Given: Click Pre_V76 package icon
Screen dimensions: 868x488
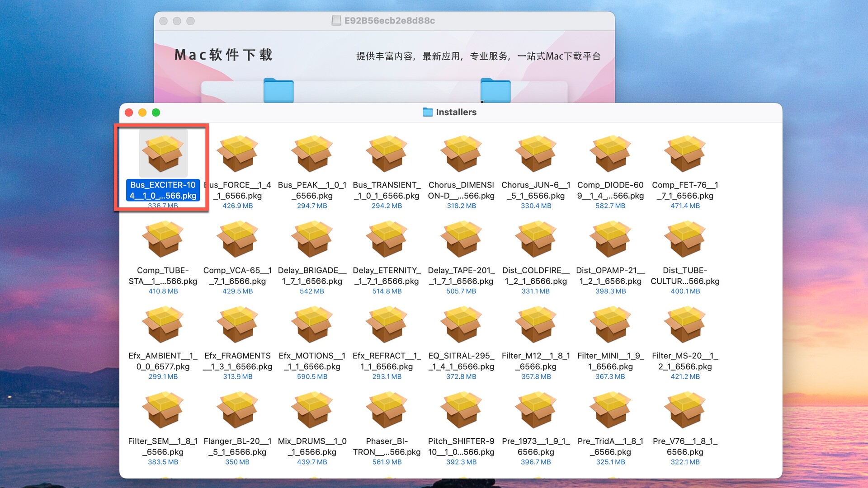Looking at the screenshot, I should click(x=685, y=410).
